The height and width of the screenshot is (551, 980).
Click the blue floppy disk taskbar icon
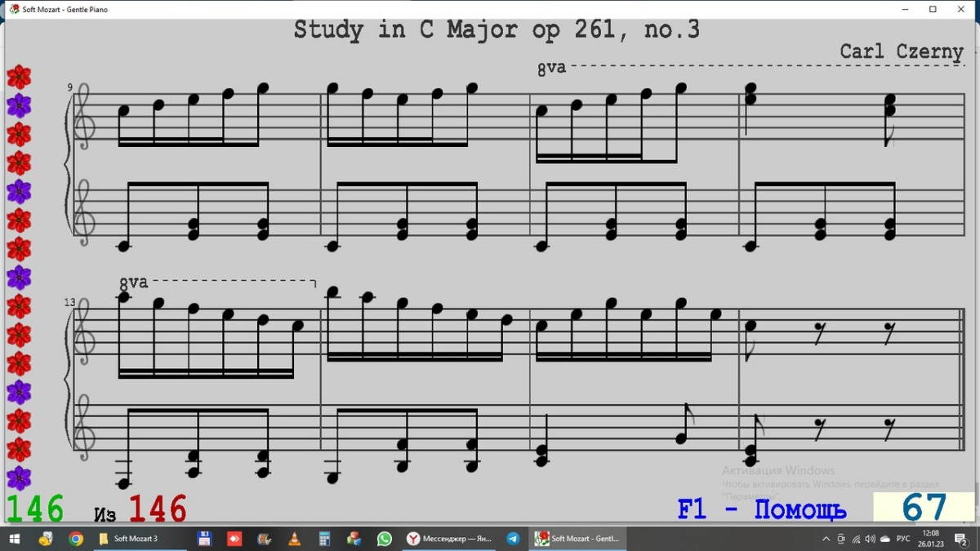tap(205, 539)
